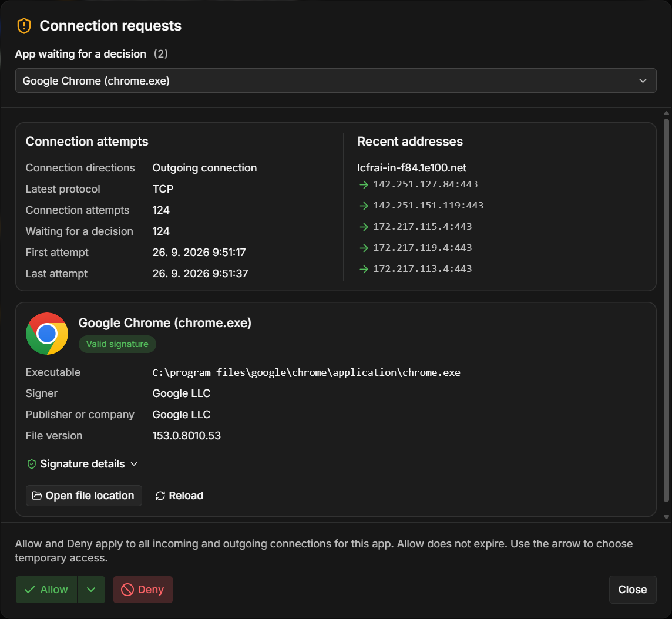Click the prohibited circle icon in Deny button
This screenshot has height=619, width=672.
127,590
